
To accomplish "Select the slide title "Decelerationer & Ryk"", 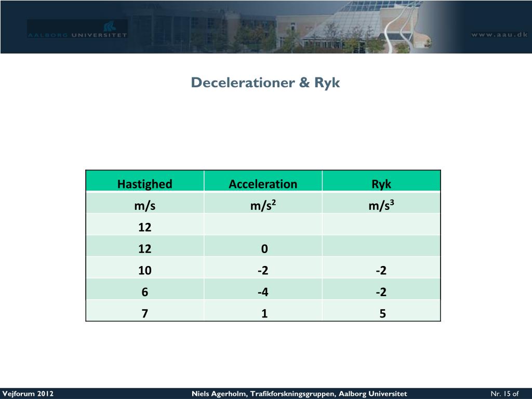I will [x=265, y=83].
